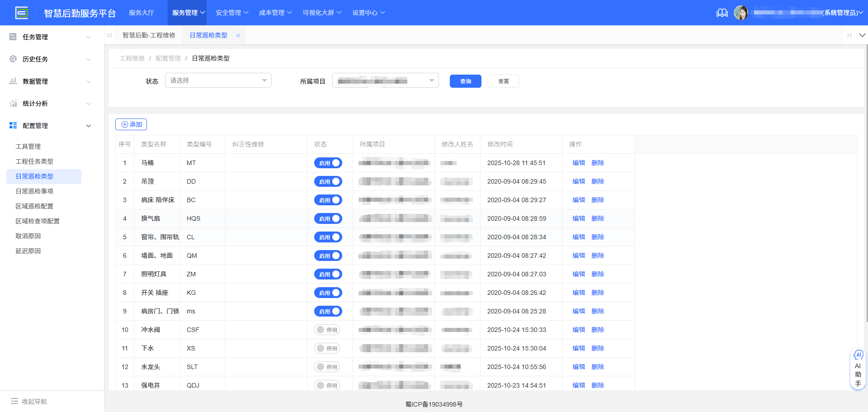868x412 pixels.
Task: Click the user avatar thumbnail
Action: click(x=741, y=13)
